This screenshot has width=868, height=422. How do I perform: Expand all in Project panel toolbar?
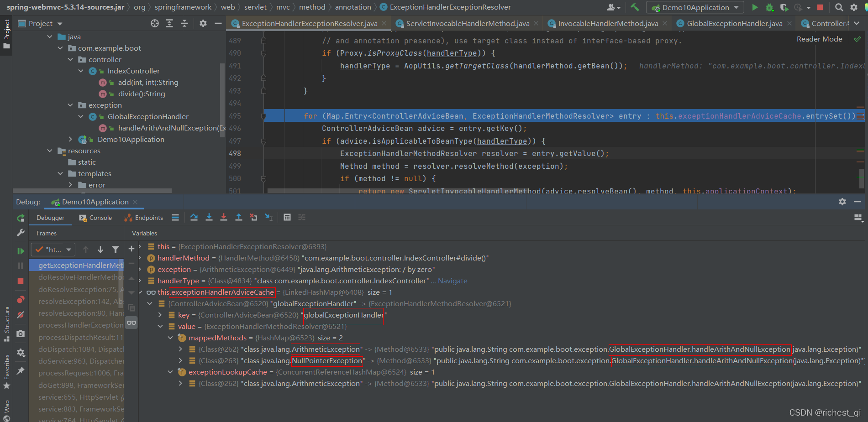pos(169,23)
